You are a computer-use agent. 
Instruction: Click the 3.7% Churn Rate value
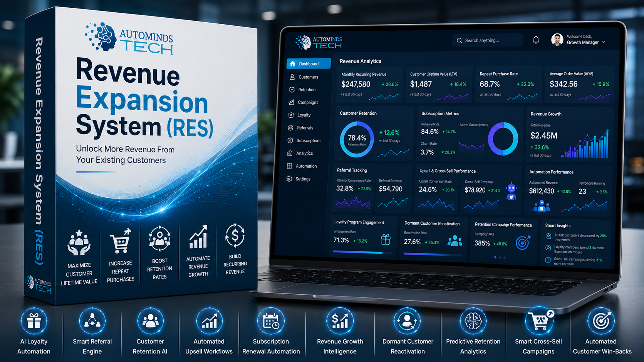[427, 152]
